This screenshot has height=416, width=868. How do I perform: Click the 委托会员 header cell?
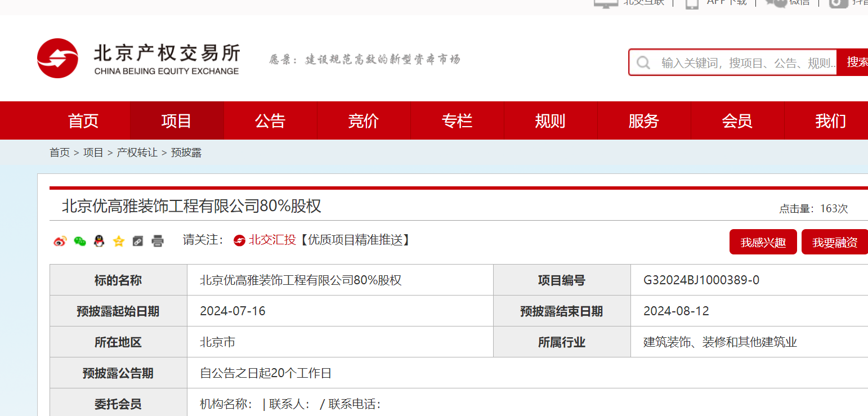tap(118, 403)
